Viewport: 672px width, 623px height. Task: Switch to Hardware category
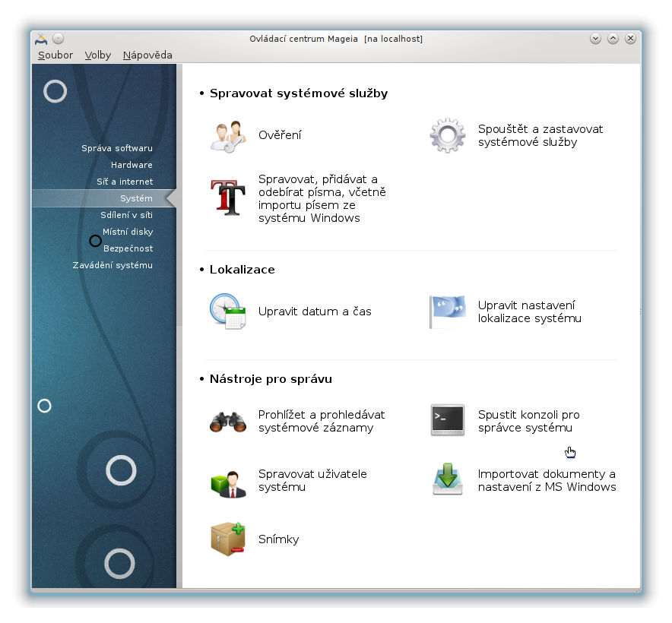[132, 165]
